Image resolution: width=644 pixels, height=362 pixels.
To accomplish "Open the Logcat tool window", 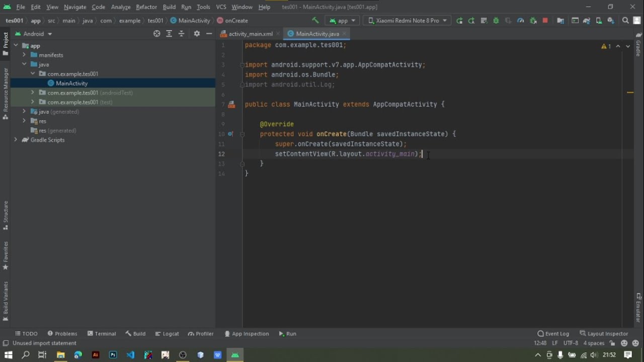I will point(167,334).
